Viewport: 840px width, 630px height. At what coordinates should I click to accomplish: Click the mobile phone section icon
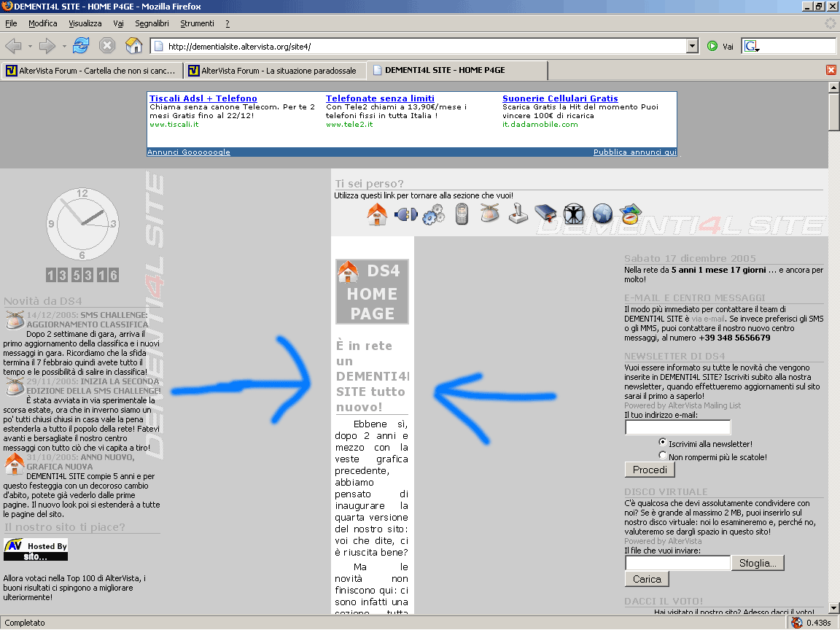tap(462, 214)
